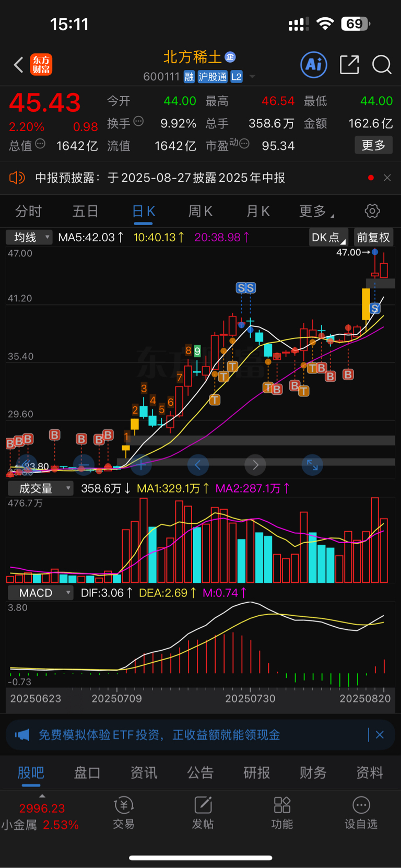Tap the double S sell marker

[x=245, y=288]
